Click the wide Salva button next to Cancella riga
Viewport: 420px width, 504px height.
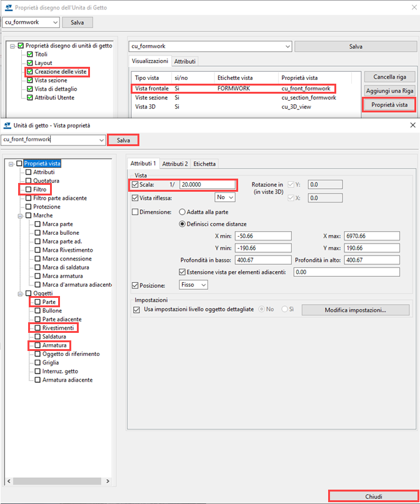356,47
